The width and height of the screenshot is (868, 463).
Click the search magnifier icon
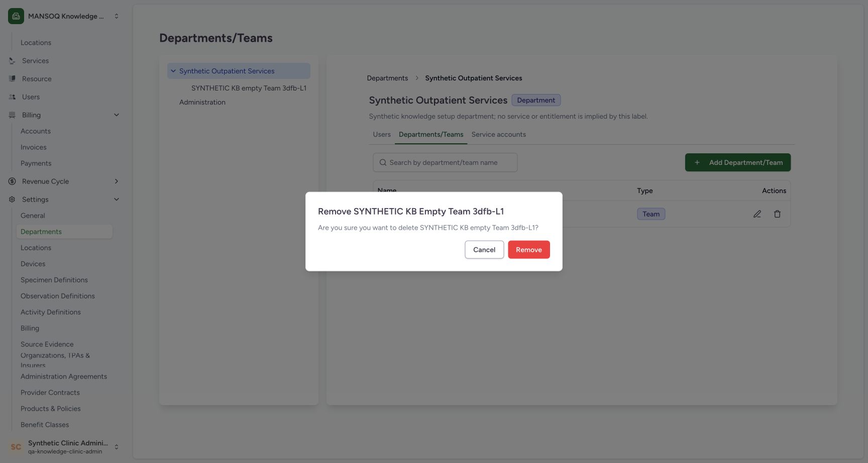coord(383,162)
